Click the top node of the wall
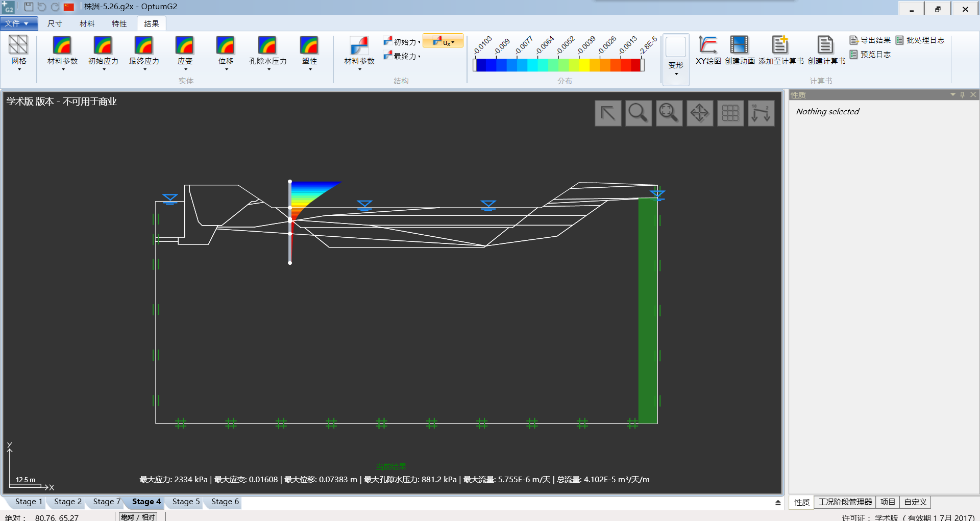Viewport: 980px width, 521px height. 290,181
